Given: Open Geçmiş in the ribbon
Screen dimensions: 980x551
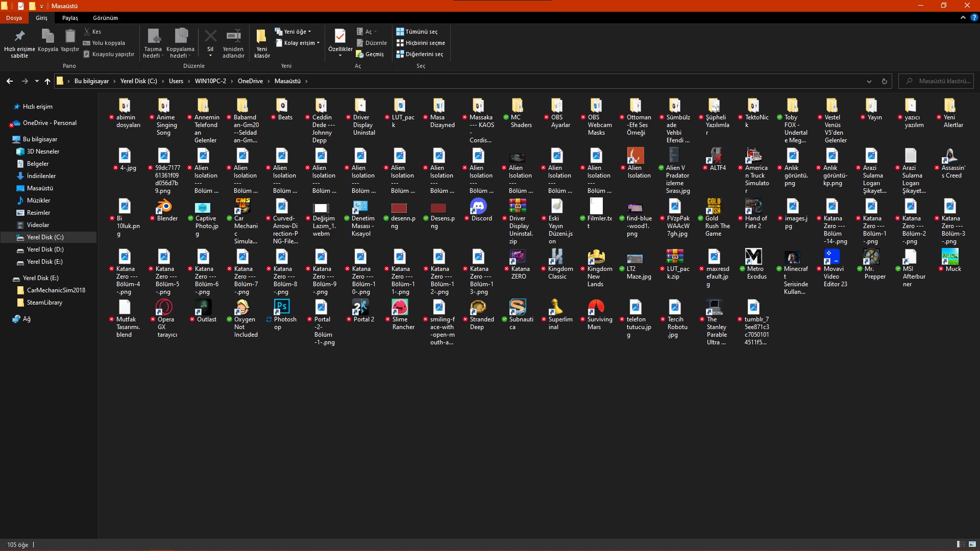Looking at the screenshot, I should (x=370, y=54).
